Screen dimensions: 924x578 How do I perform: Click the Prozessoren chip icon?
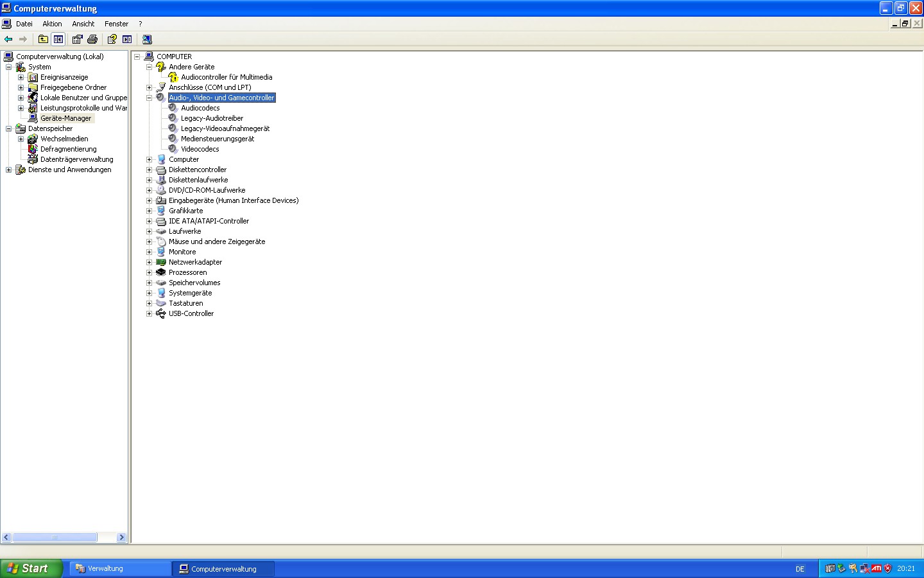pos(161,272)
